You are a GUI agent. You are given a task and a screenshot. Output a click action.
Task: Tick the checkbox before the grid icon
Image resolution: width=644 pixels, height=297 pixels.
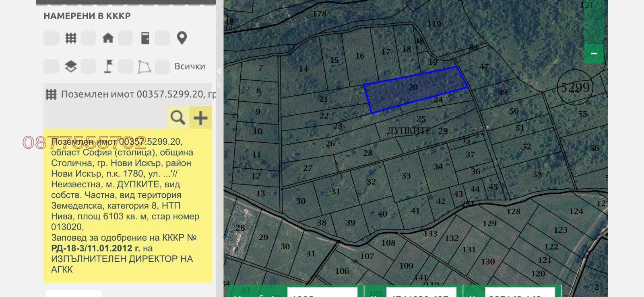[x=51, y=38]
